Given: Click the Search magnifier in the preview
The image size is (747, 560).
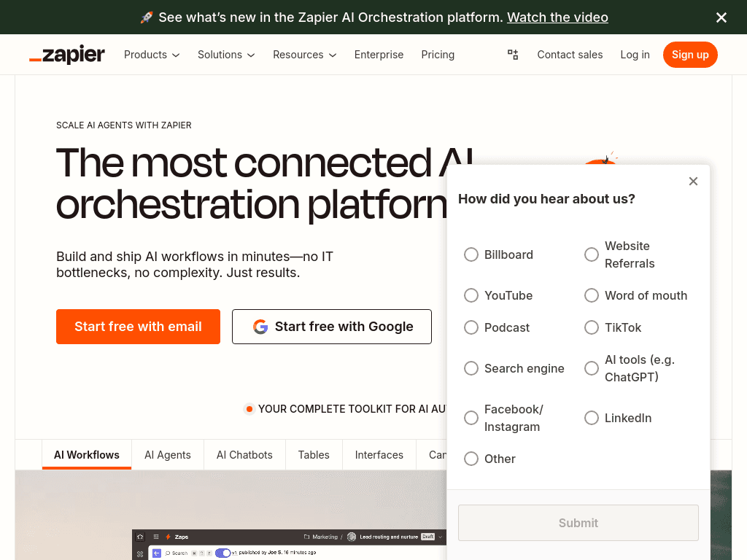Looking at the screenshot, I should [x=168, y=553].
